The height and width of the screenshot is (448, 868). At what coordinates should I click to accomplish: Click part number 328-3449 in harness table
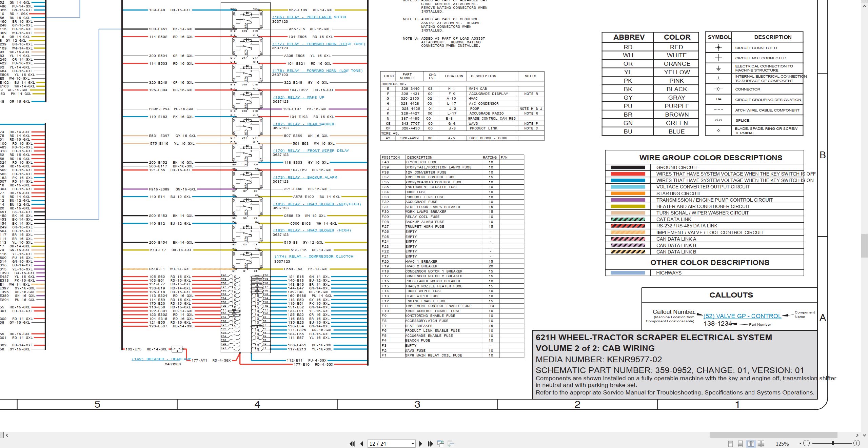pyautogui.click(x=410, y=89)
